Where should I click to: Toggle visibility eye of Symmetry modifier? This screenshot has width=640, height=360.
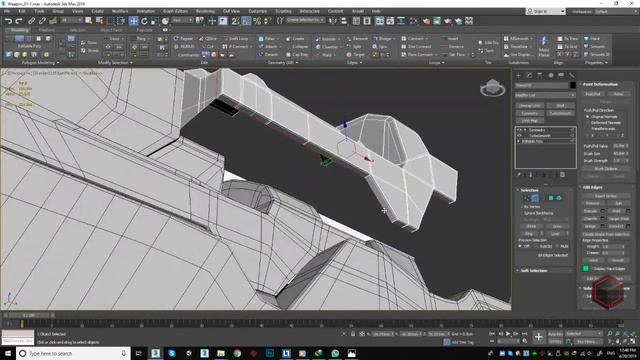519,130
